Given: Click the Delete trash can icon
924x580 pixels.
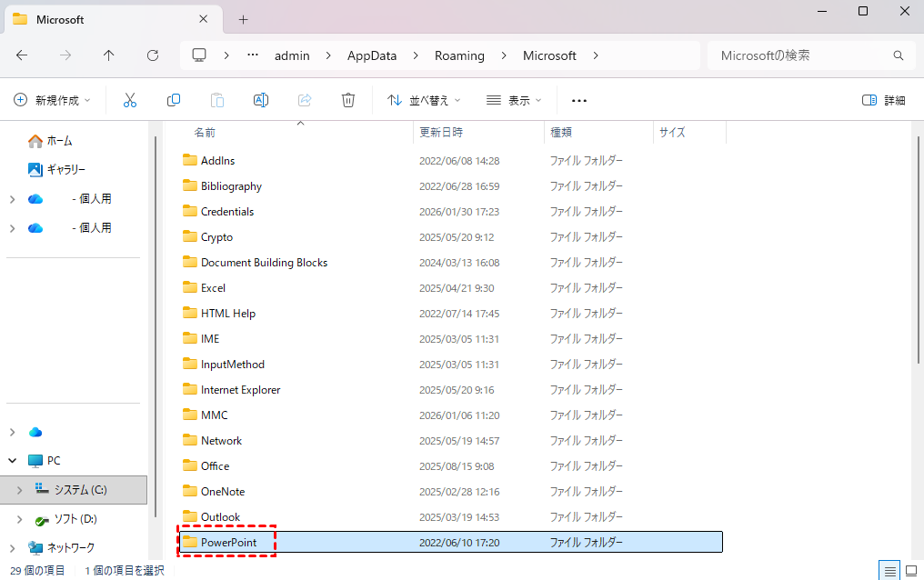Looking at the screenshot, I should (348, 100).
